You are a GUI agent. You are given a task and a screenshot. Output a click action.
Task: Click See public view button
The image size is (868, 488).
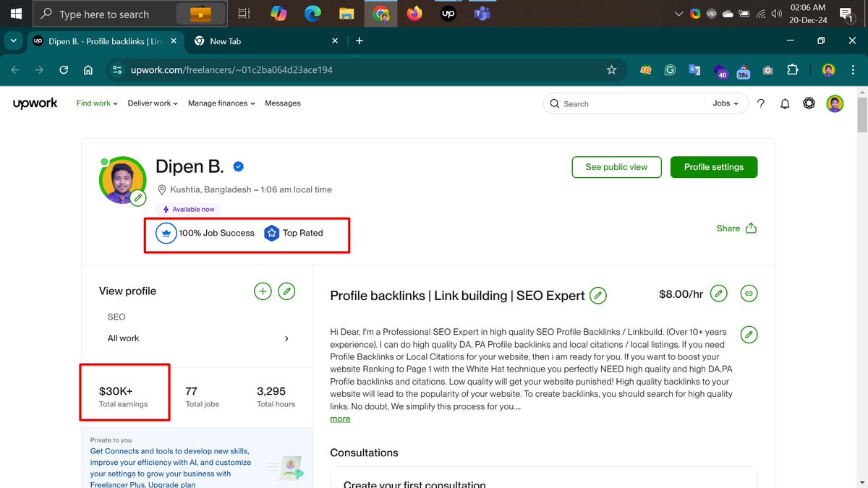616,167
